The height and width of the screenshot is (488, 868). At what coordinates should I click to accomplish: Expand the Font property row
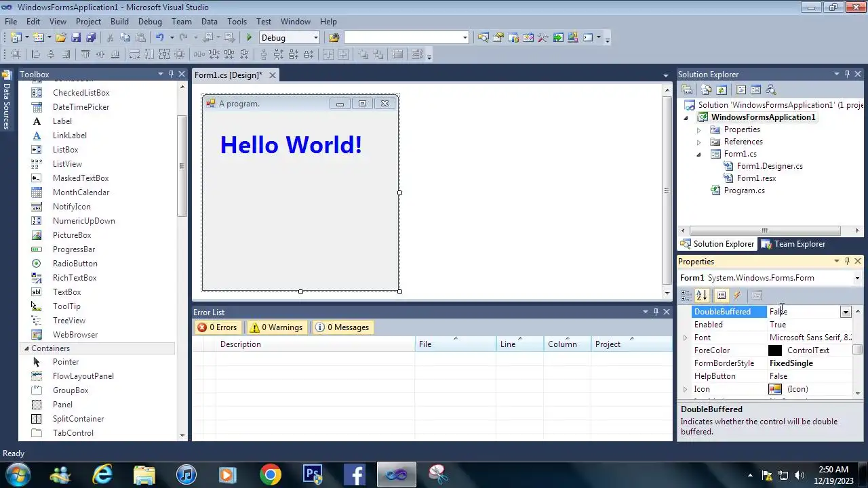click(x=685, y=338)
